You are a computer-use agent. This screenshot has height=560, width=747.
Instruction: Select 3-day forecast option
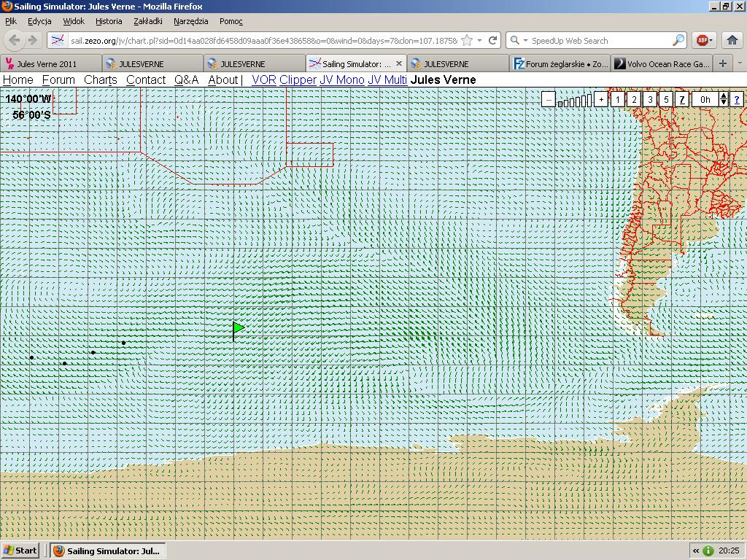tap(650, 99)
